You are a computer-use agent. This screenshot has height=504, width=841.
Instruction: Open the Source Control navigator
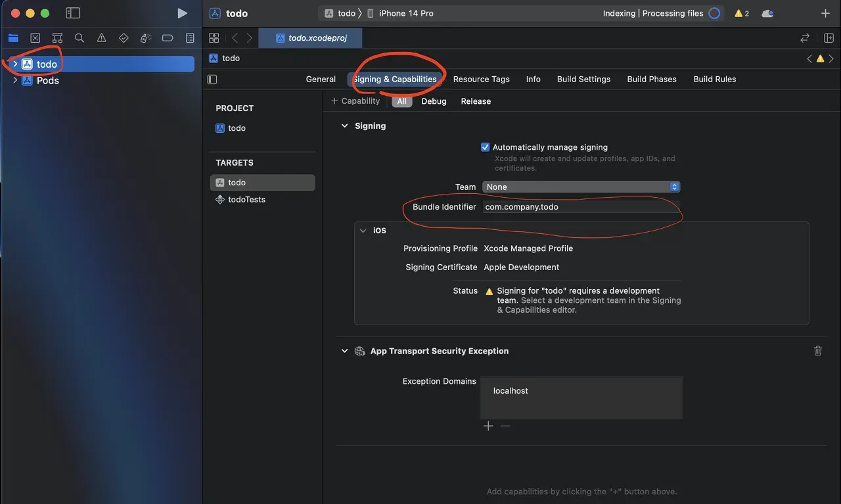point(35,38)
